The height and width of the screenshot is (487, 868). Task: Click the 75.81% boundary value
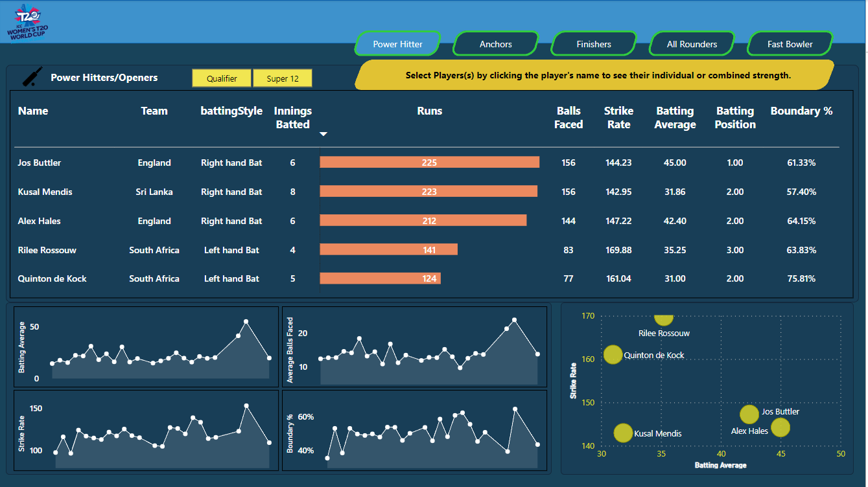(x=801, y=278)
